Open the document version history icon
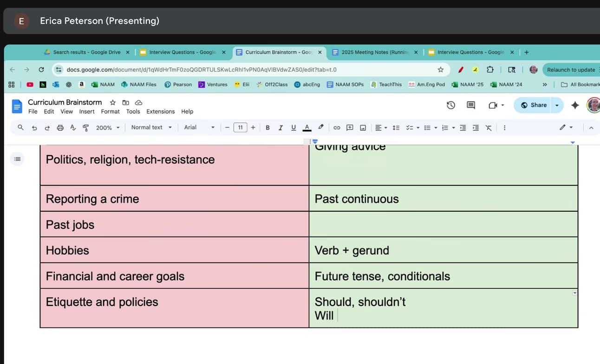 pyautogui.click(x=450, y=105)
